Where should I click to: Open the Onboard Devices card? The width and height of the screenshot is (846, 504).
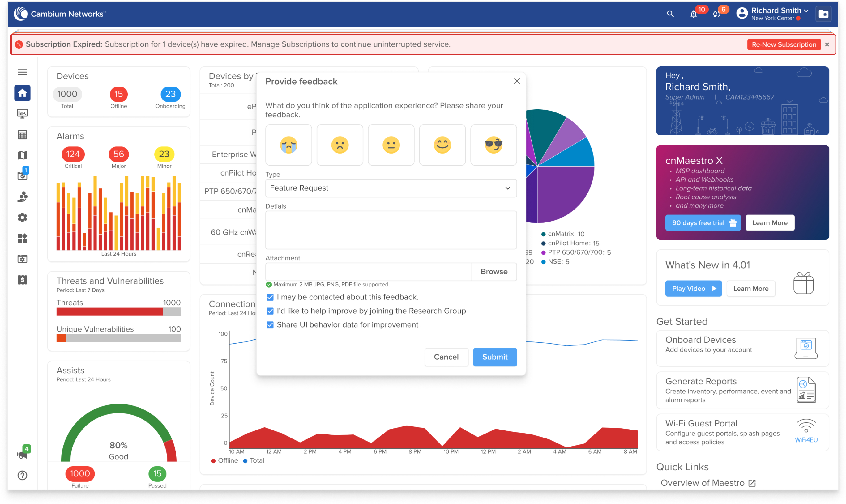click(742, 348)
